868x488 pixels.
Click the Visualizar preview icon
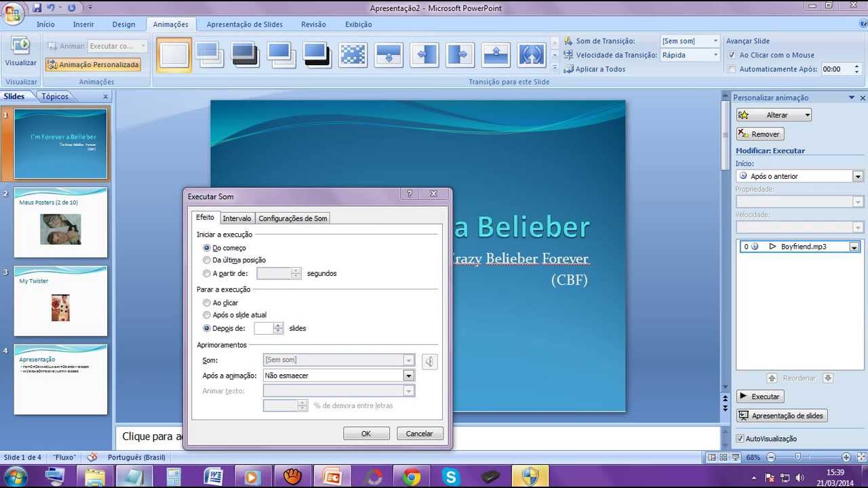tap(20, 46)
